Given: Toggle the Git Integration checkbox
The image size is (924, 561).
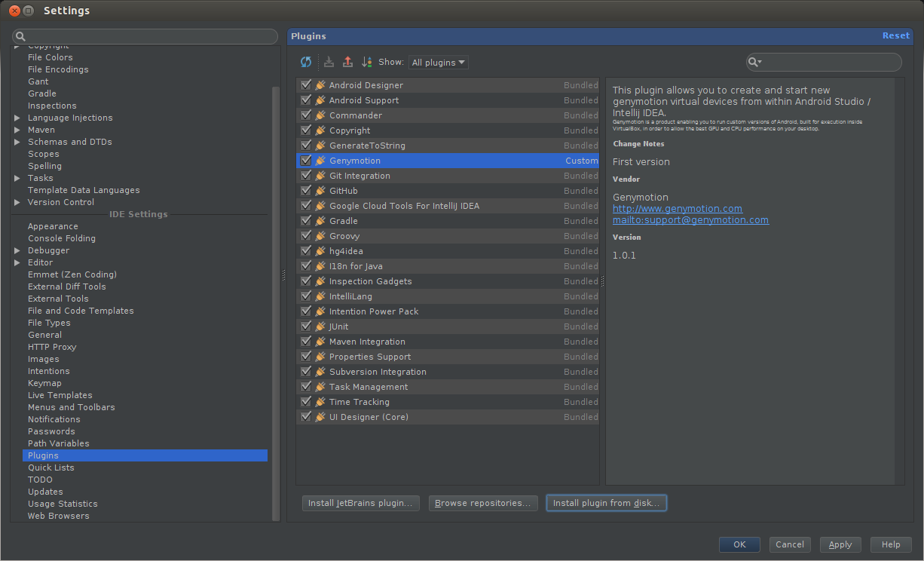Looking at the screenshot, I should pos(305,176).
